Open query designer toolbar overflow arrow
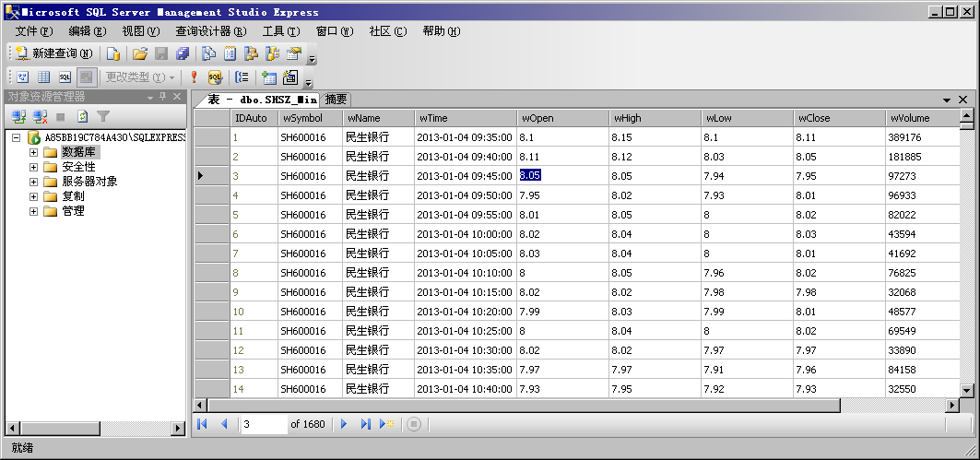Image resolution: width=980 pixels, height=460 pixels. (308, 83)
